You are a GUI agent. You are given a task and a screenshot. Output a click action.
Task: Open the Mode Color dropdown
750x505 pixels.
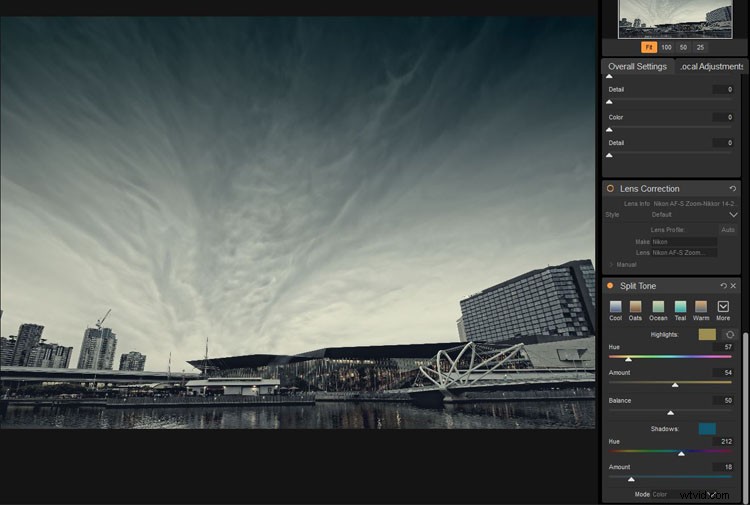pos(684,494)
